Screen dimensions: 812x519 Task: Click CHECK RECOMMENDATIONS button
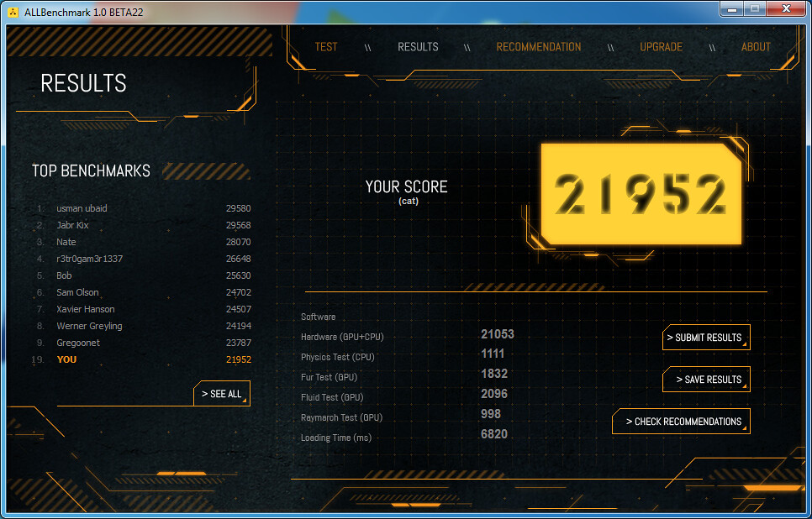pos(682,422)
